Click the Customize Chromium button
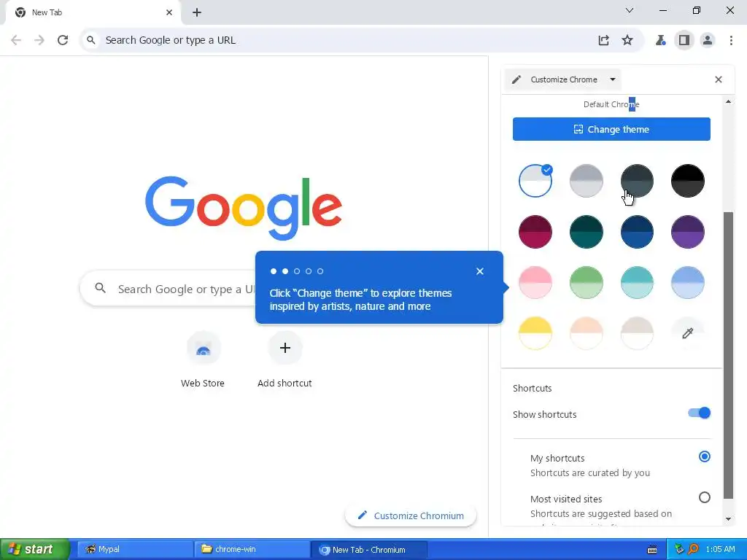This screenshot has width=747, height=560. pyautogui.click(x=411, y=516)
